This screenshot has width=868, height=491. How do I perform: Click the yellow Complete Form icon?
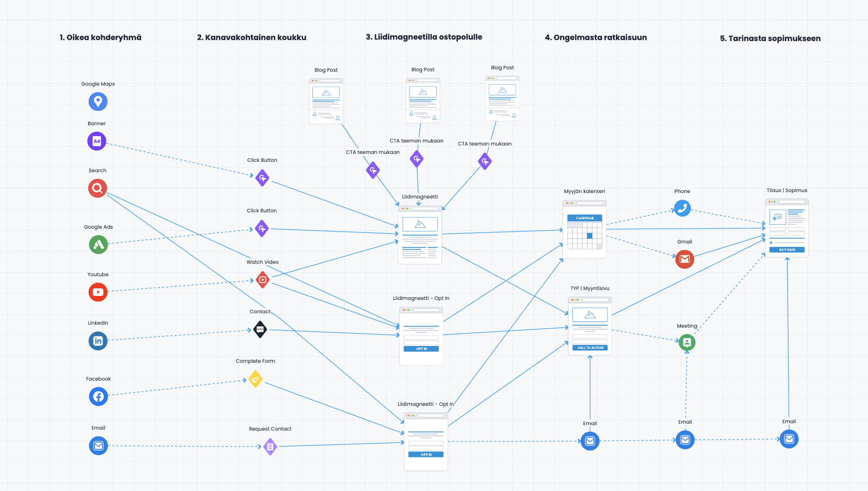[x=255, y=379]
